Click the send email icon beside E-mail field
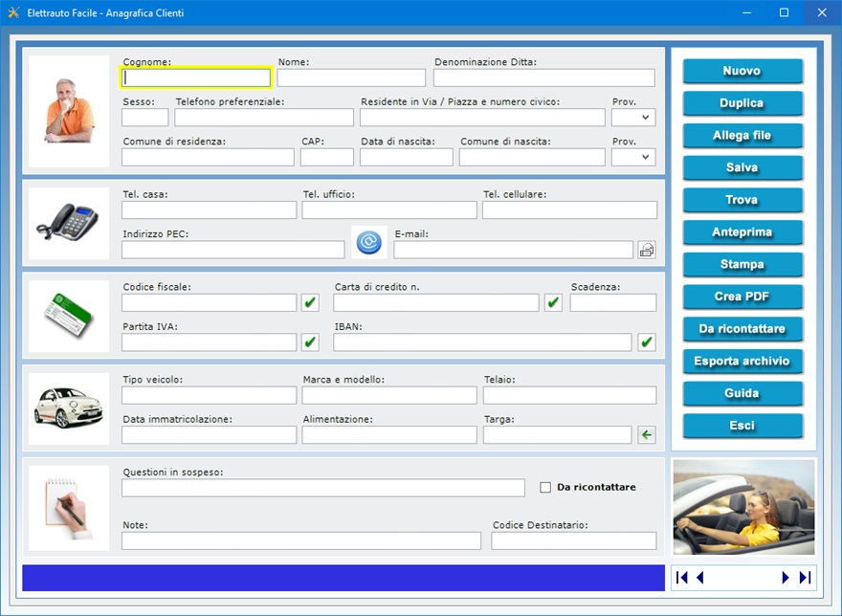 tap(647, 250)
